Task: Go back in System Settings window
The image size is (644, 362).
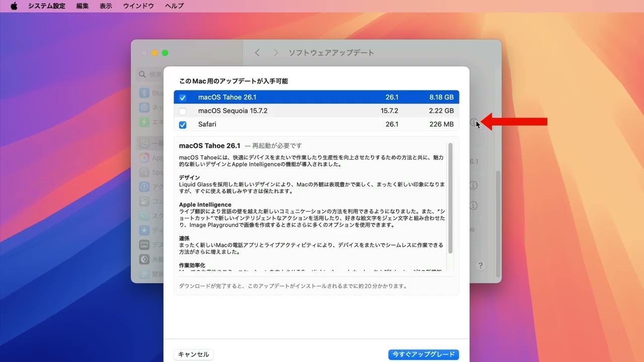Action: tap(257, 53)
